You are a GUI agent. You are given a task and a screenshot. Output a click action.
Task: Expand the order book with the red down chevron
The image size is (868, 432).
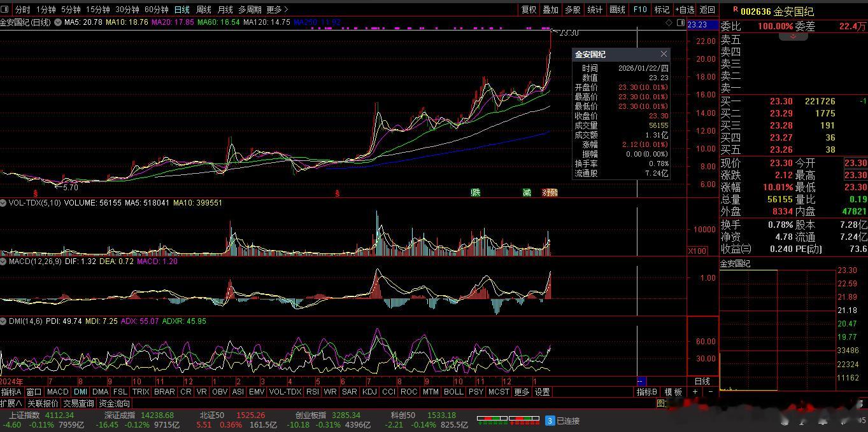[x=793, y=36]
